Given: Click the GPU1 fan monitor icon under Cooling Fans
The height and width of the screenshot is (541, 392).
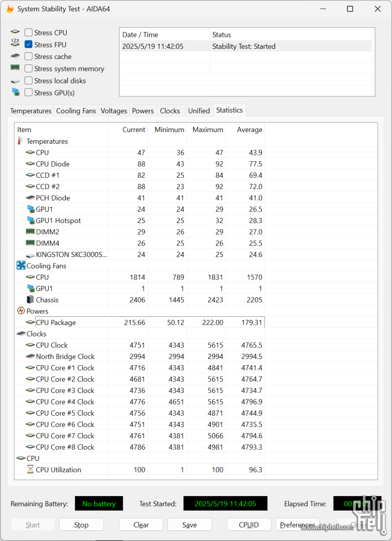Looking at the screenshot, I should 30,288.
